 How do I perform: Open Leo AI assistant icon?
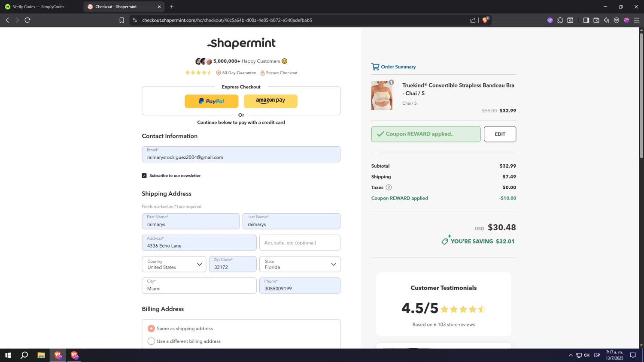pos(606,20)
